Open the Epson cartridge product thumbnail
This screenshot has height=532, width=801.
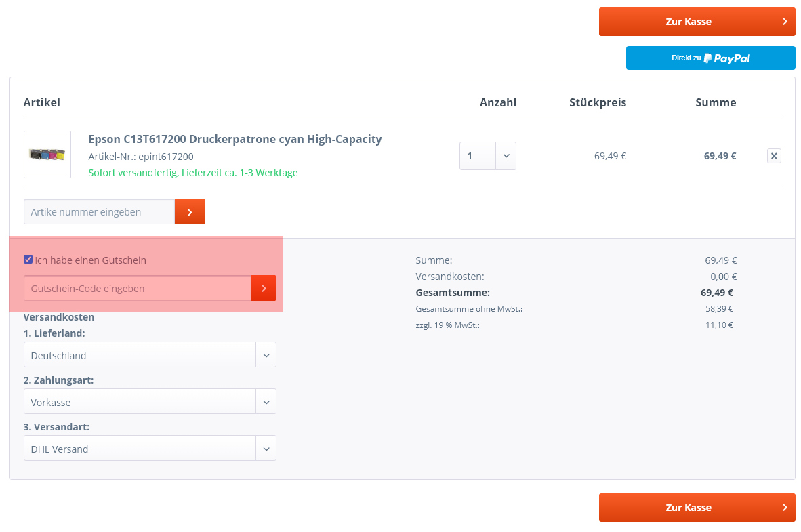(x=47, y=155)
